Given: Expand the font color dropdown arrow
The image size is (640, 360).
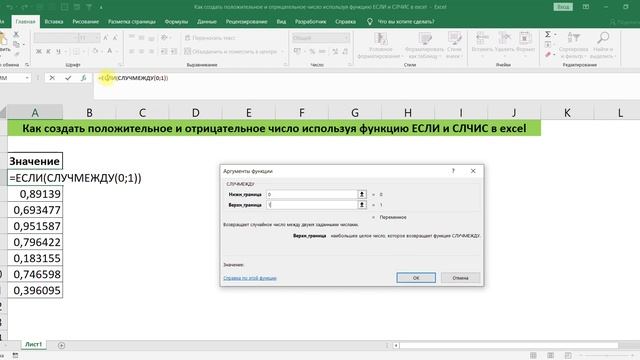Looking at the screenshot, I should click(x=116, y=51).
